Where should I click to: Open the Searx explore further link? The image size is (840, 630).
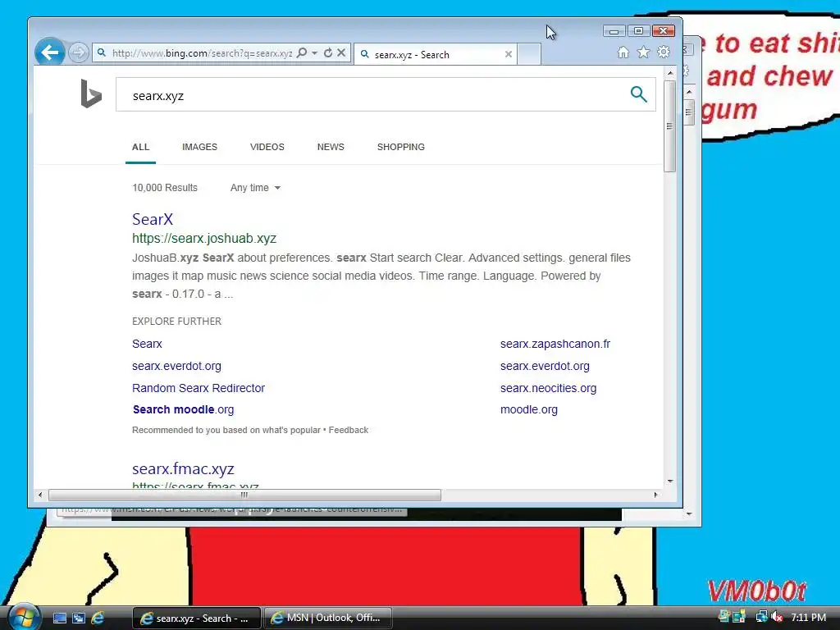pos(148,344)
